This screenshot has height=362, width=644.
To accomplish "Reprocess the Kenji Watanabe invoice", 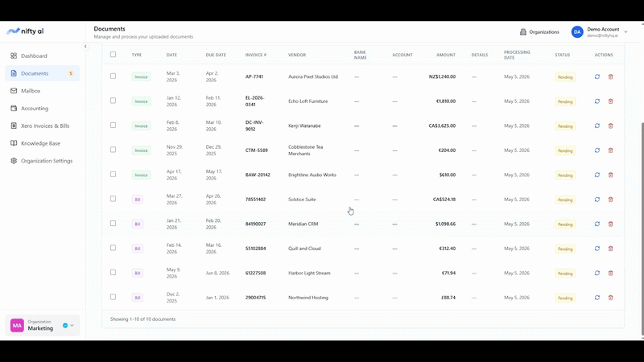I will [x=597, y=126].
